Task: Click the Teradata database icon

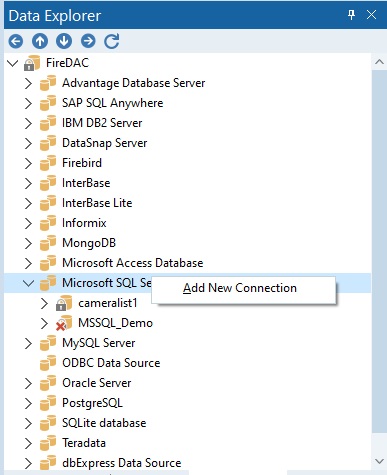Action: 48,443
